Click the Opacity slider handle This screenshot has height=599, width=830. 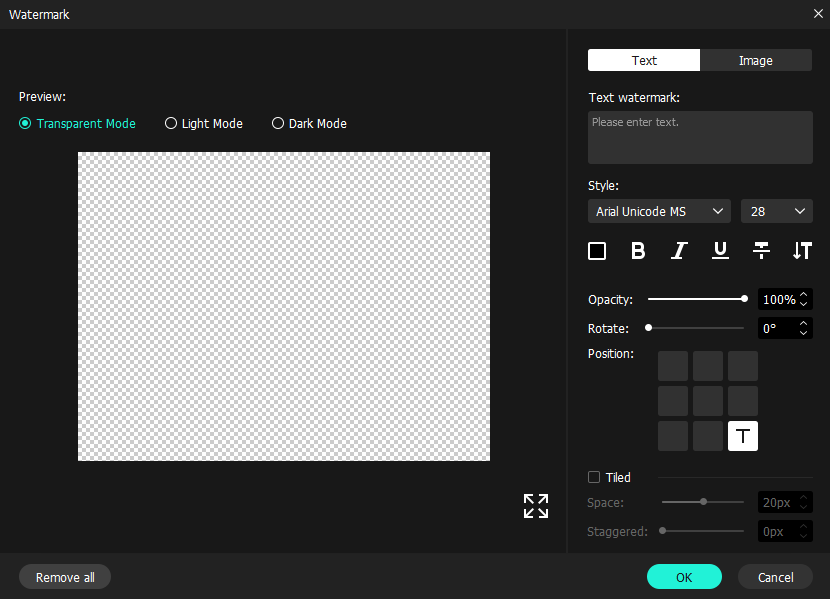744,299
